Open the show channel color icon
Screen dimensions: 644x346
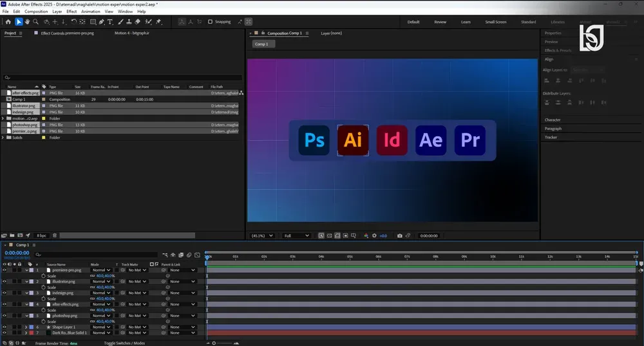coord(366,236)
